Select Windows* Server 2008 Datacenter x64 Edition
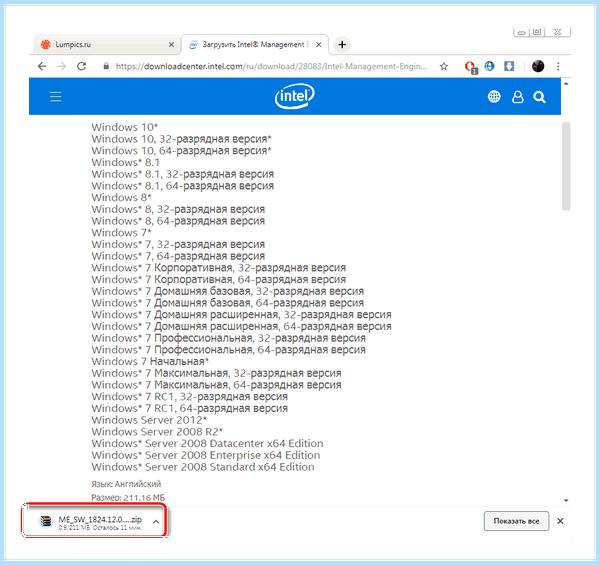This screenshot has height=565, width=600. (207, 443)
